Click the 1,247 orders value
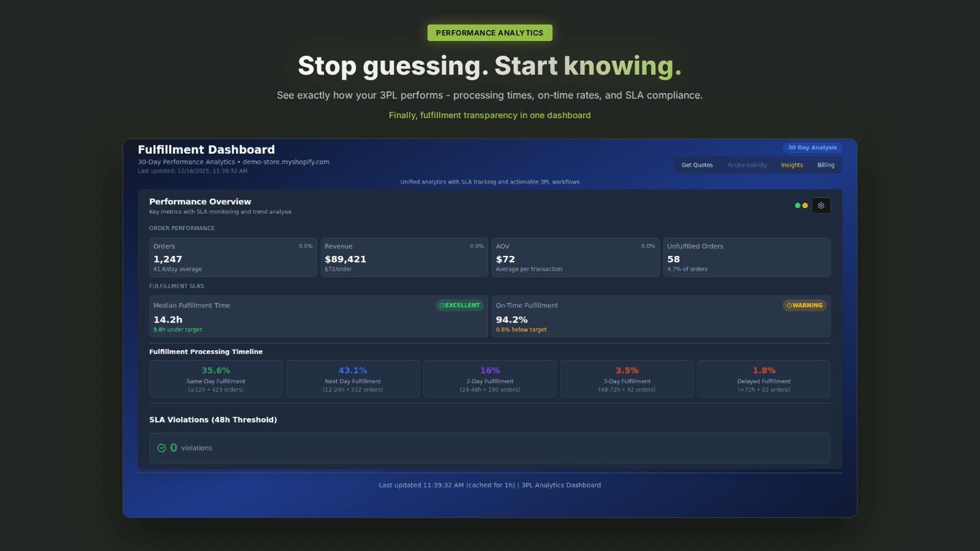 click(168, 259)
